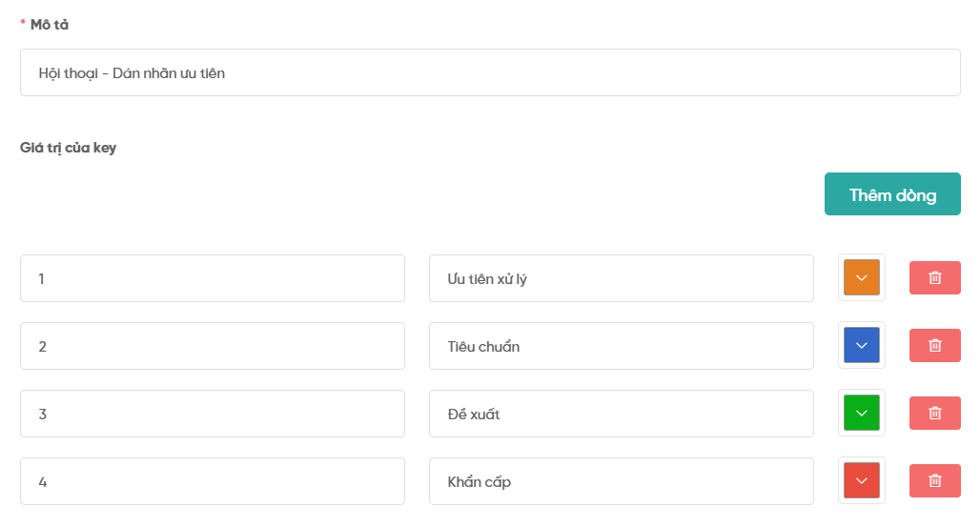Delete the 'Ưu tiên xử lý' row

point(934,277)
